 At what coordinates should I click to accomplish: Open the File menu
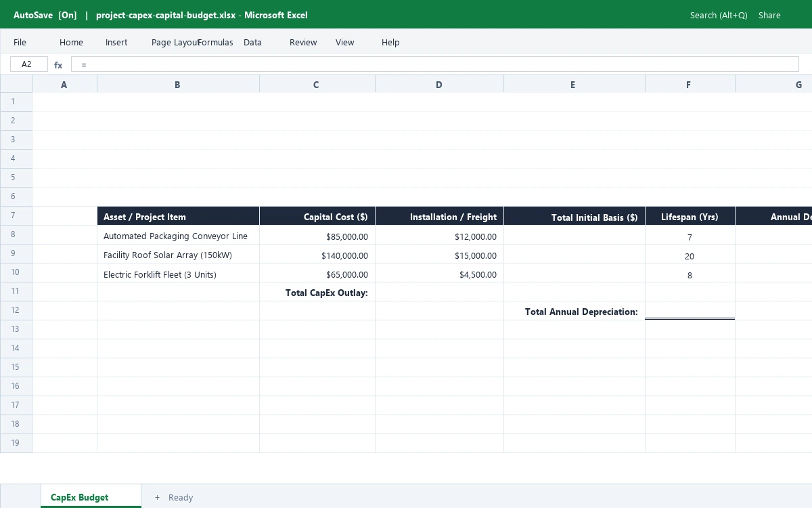click(x=20, y=42)
